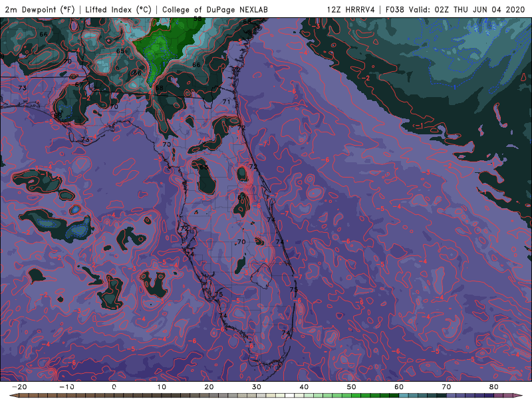
Task: Click the "65" dewpoint value in the northwest map area
Action: pos(120,51)
